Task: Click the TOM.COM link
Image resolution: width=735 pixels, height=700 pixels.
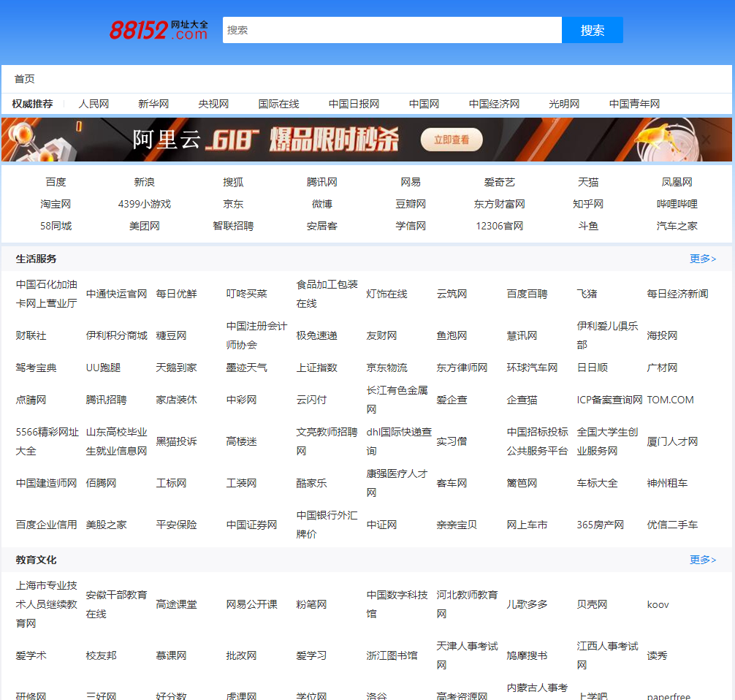Action: tap(670, 400)
